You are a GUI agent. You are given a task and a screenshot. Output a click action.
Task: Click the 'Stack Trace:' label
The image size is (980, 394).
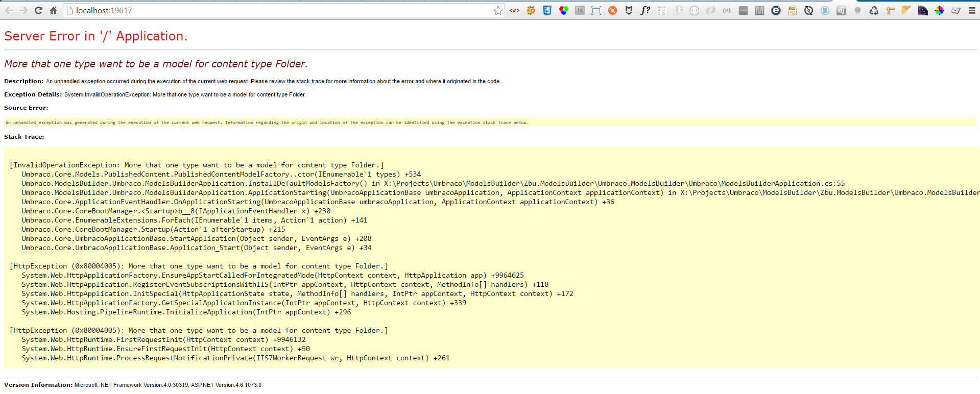pos(24,137)
